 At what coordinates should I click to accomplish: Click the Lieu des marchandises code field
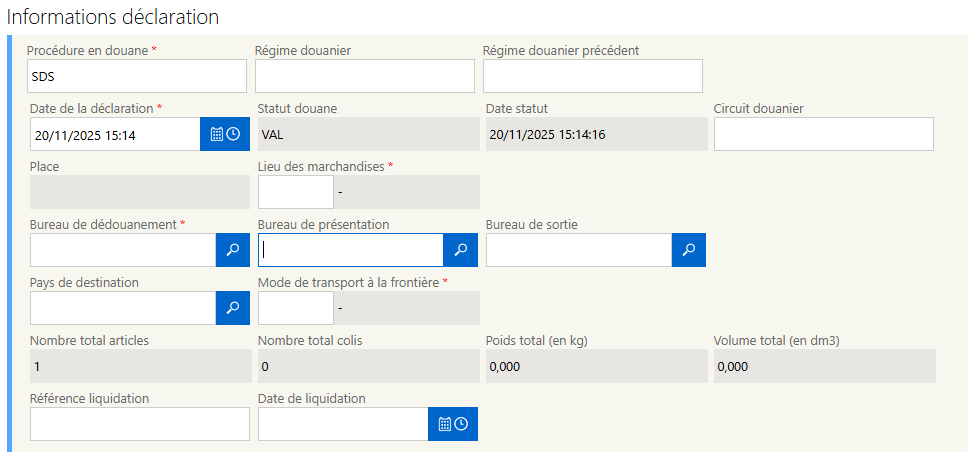295,192
